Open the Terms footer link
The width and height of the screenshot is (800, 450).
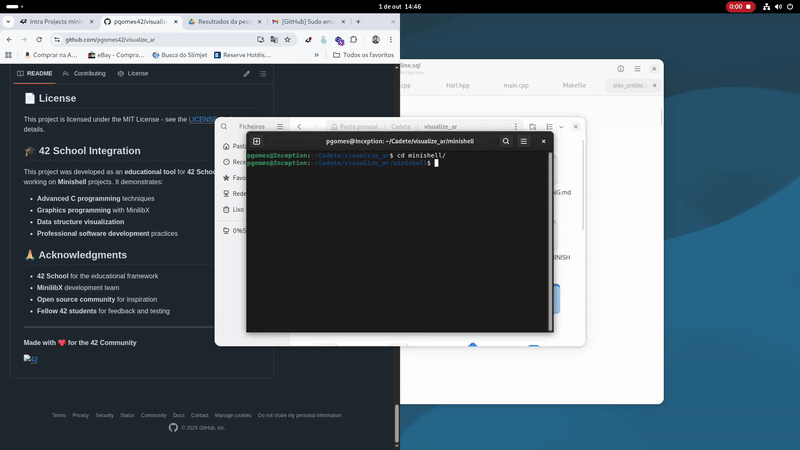pos(59,415)
